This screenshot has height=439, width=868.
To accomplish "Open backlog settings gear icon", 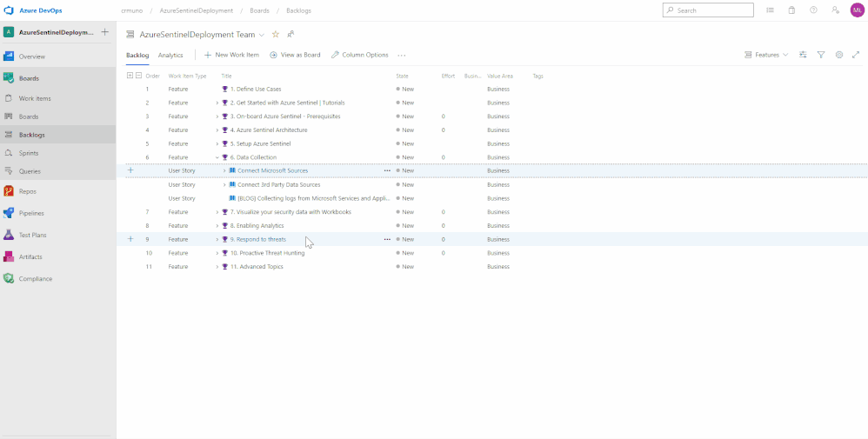I will pos(839,55).
